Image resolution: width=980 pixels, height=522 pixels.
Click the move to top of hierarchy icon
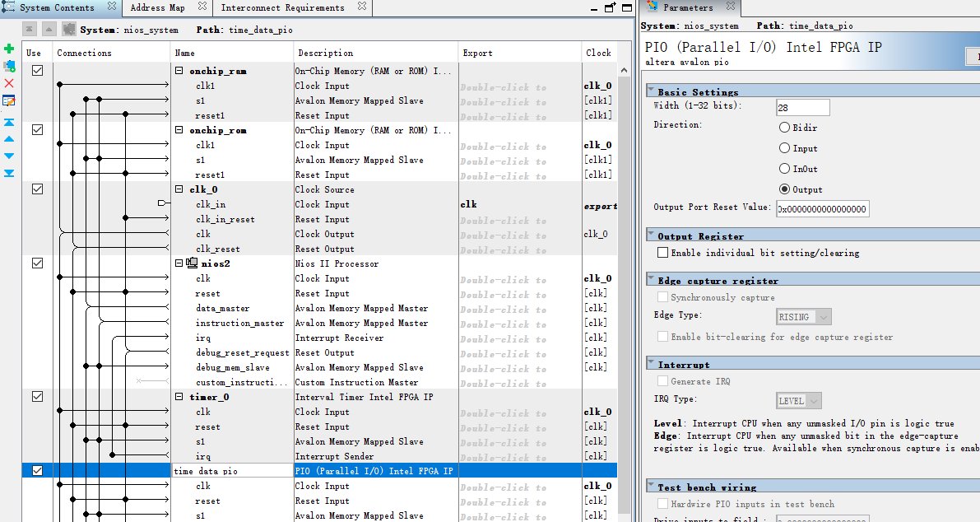click(x=30, y=29)
